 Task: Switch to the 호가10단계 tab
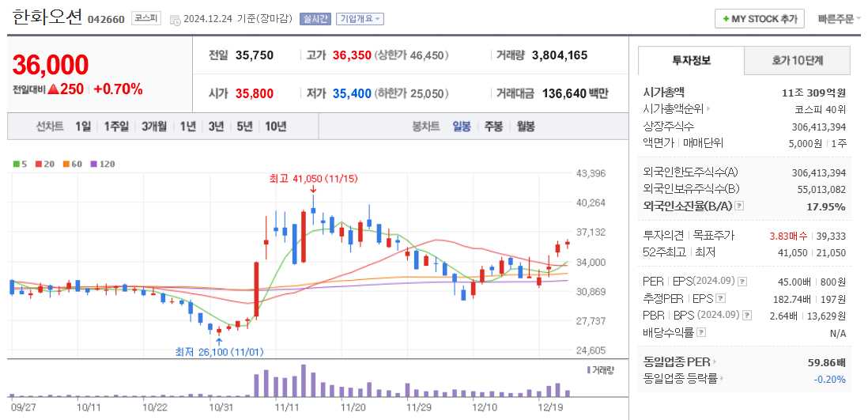point(797,60)
